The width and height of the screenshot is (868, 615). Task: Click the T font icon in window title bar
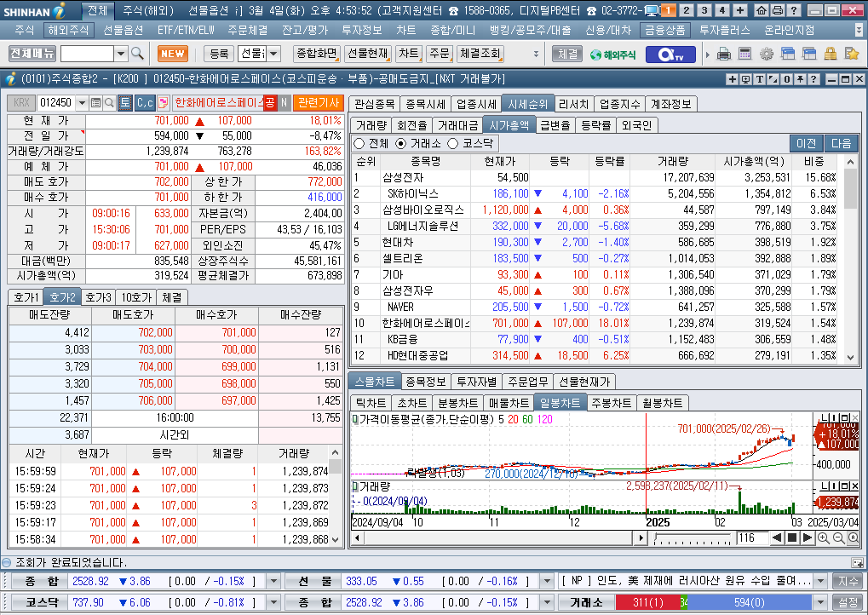(x=760, y=79)
